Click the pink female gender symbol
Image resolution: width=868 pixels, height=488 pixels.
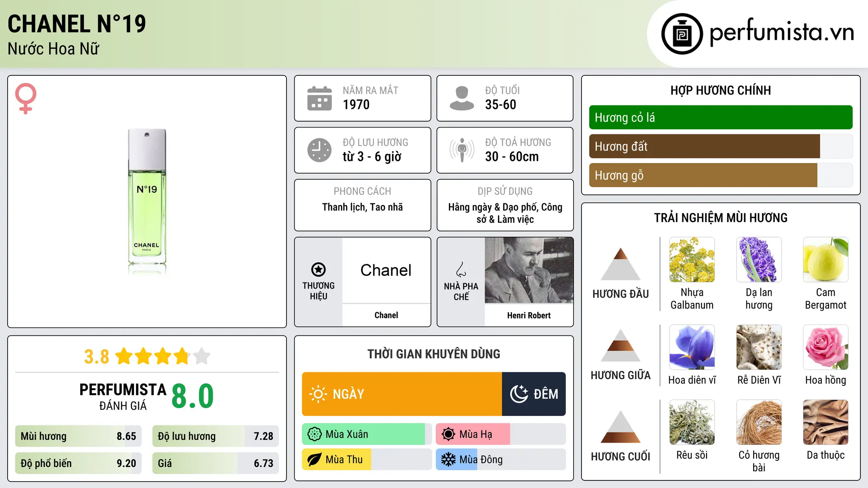click(x=26, y=98)
